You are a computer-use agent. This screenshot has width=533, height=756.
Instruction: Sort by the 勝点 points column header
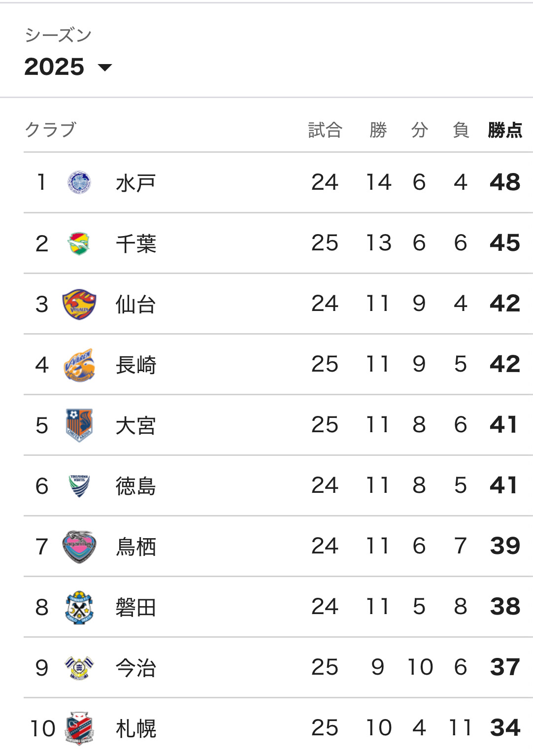pos(505,130)
